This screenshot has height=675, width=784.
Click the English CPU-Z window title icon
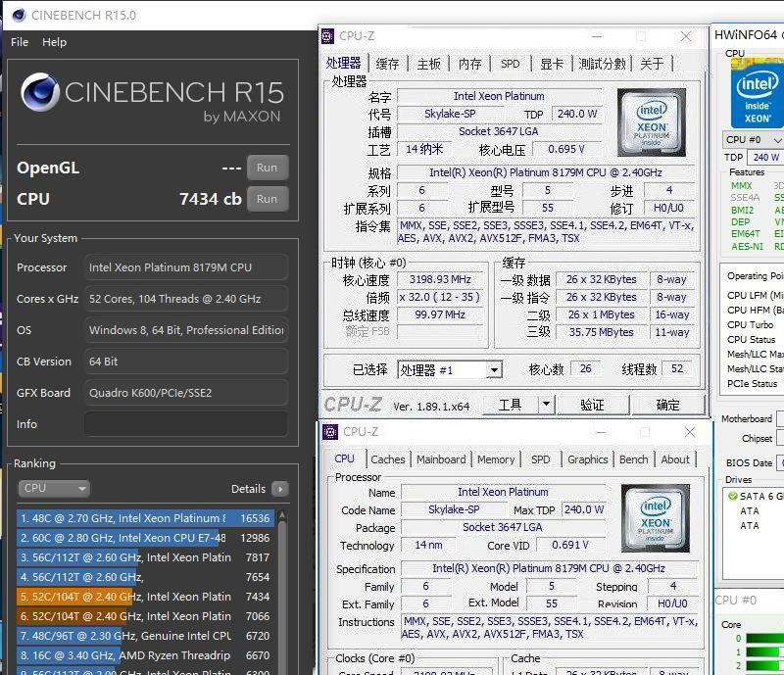[x=330, y=431]
